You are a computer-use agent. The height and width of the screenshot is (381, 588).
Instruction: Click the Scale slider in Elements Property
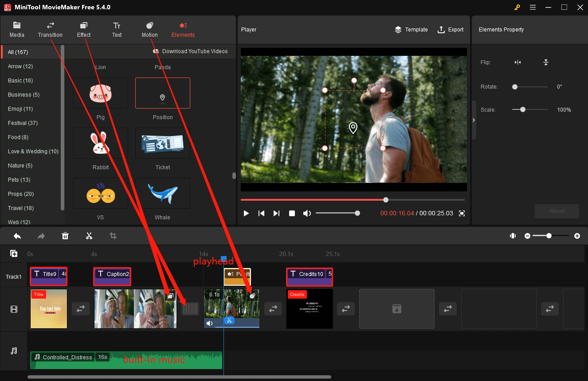tap(523, 109)
